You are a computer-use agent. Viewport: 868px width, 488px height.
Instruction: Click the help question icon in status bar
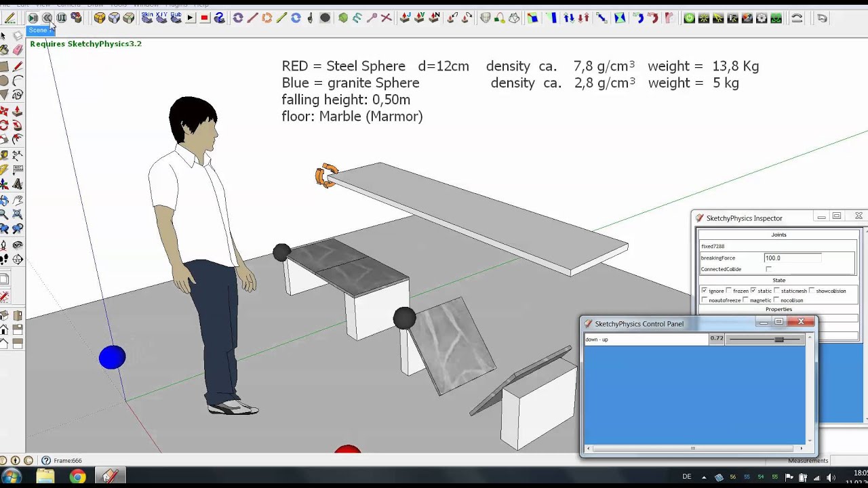click(x=45, y=461)
